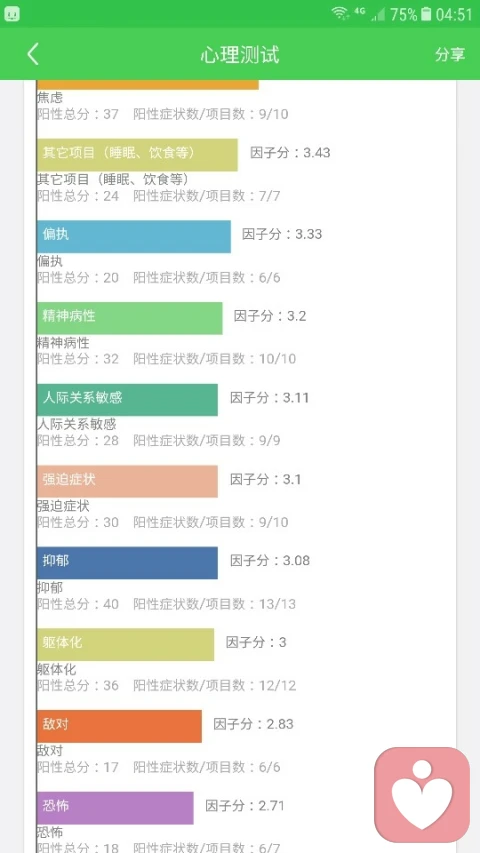This screenshot has height=853, width=480.
Task: Tap the Wi-Fi status bar icon
Action: (x=341, y=14)
